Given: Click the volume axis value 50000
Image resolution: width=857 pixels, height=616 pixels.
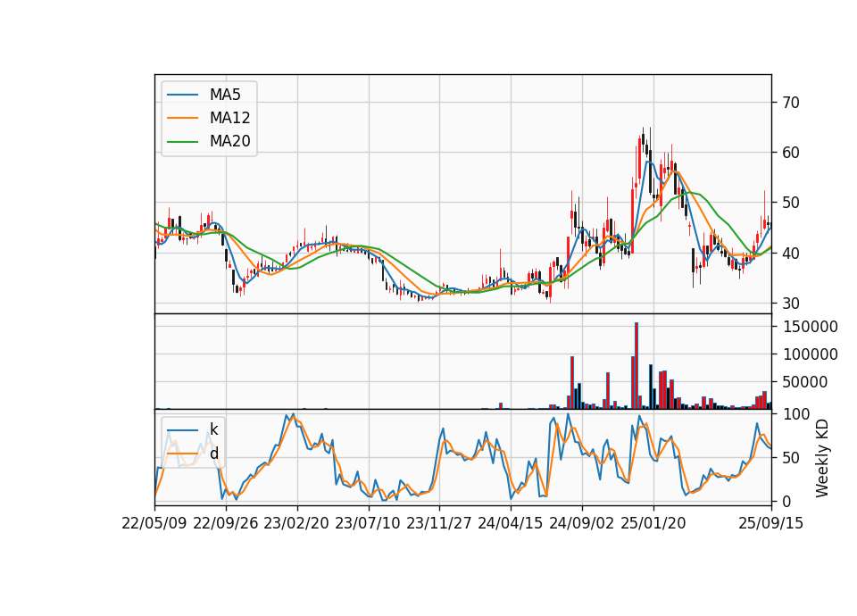Looking at the screenshot, I should point(805,382).
